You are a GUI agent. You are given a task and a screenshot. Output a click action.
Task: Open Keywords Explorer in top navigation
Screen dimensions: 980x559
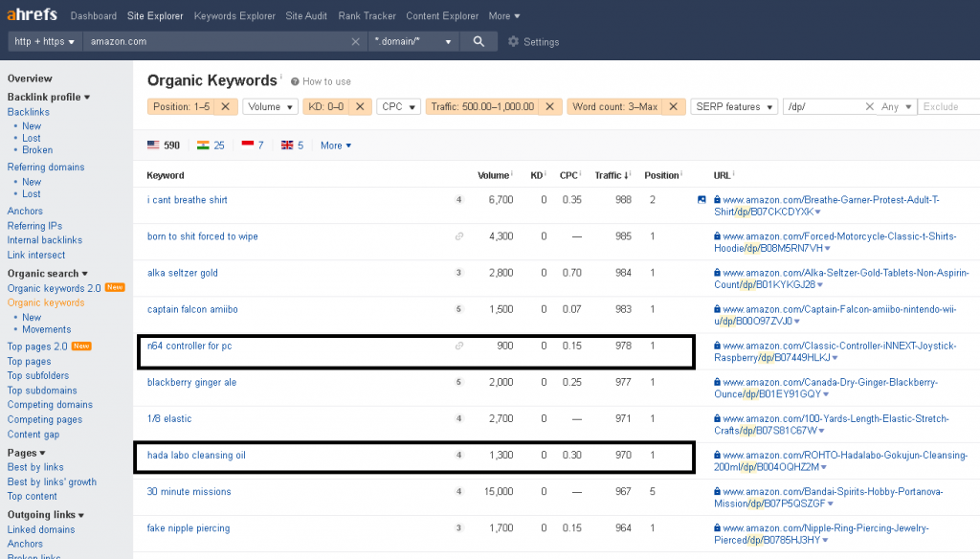coord(234,15)
